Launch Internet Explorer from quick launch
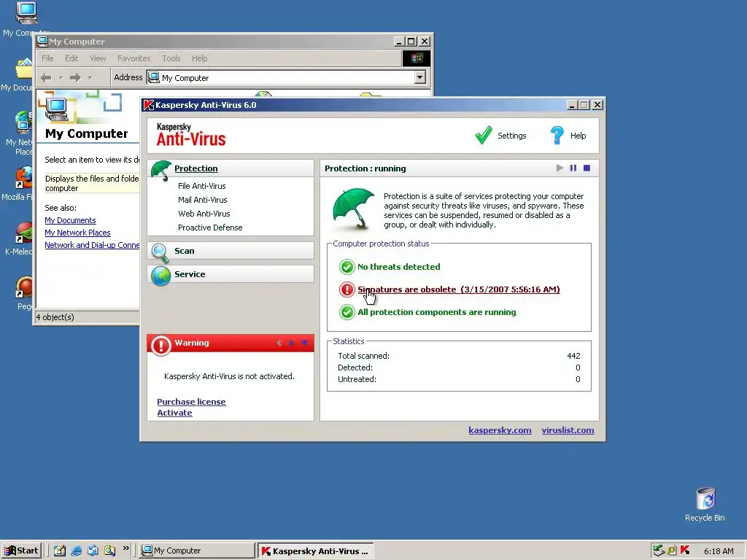The width and height of the screenshot is (747, 560). [76, 551]
